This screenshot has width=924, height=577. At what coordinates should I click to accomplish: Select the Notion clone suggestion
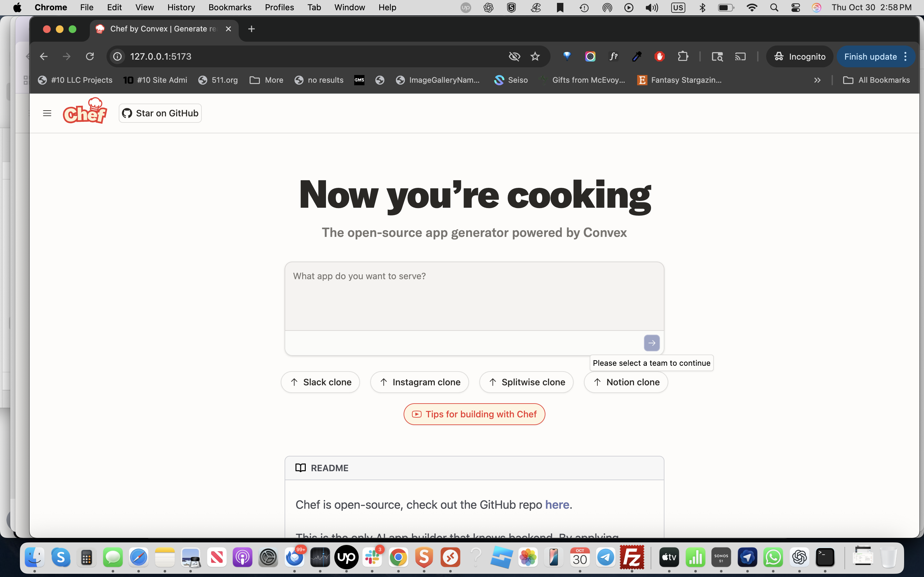(x=626, y=382)
